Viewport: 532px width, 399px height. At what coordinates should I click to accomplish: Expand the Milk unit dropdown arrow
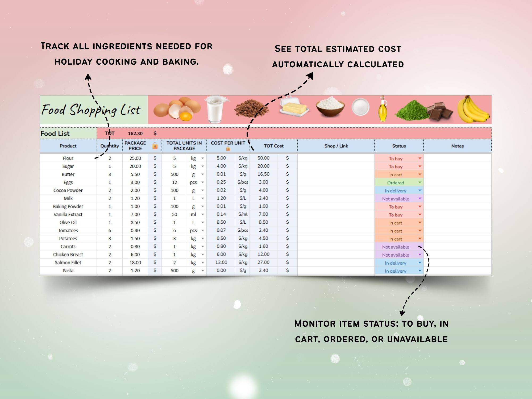(x=203, y=198)
